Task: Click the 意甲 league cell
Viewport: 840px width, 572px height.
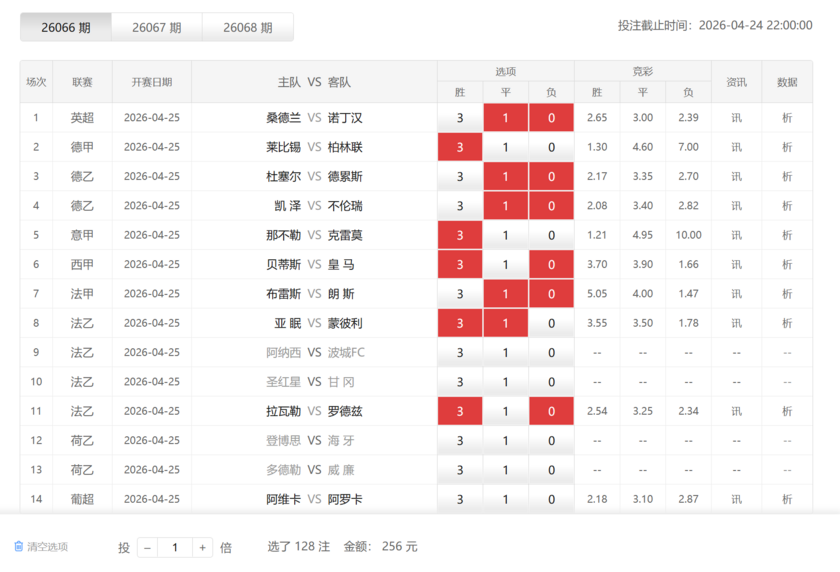Action: coord(82,235)
